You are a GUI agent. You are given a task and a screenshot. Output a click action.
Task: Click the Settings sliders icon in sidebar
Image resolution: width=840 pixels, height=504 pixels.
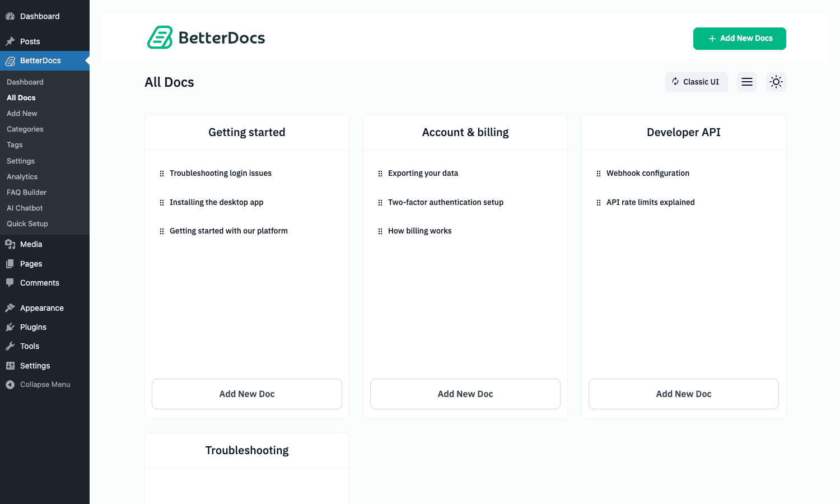pos(10,366)
